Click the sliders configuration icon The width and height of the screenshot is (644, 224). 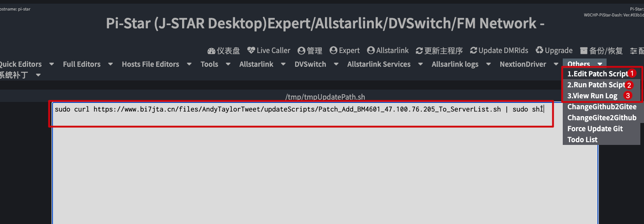pyautogui.click(x=634, y=51)
